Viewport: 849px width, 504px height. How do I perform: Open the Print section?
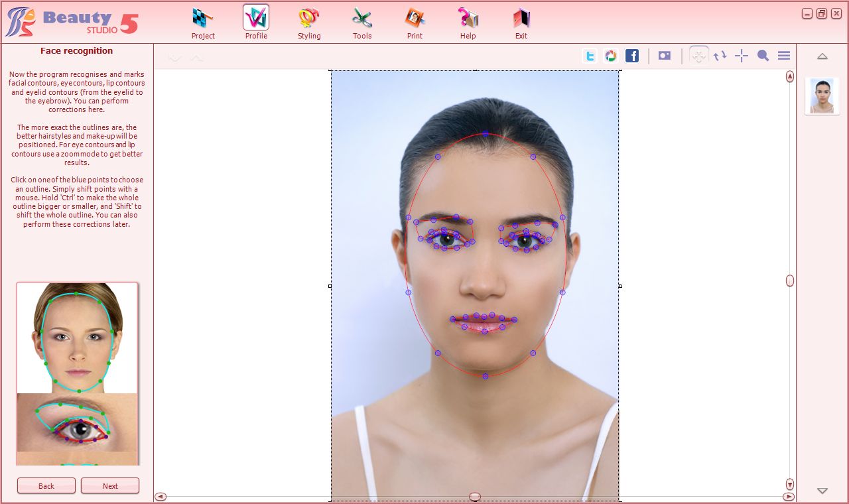click(x=415, y=23)
